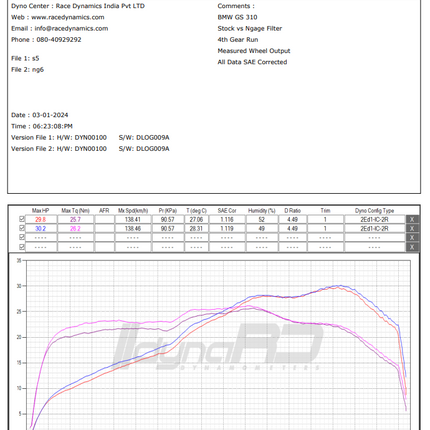The height and width of the screenshot is (430, 430).
Task: Click the AFR column header
Action: (104, 211)
